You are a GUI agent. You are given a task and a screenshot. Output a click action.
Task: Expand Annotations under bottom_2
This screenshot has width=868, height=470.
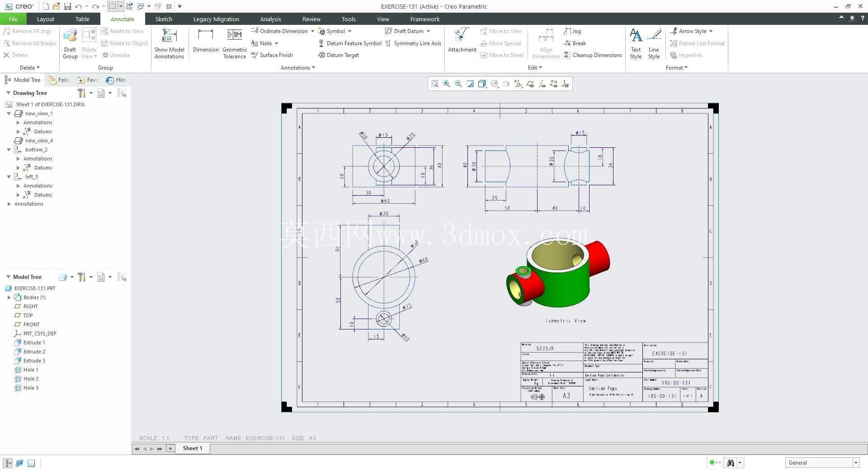[18, 159]
